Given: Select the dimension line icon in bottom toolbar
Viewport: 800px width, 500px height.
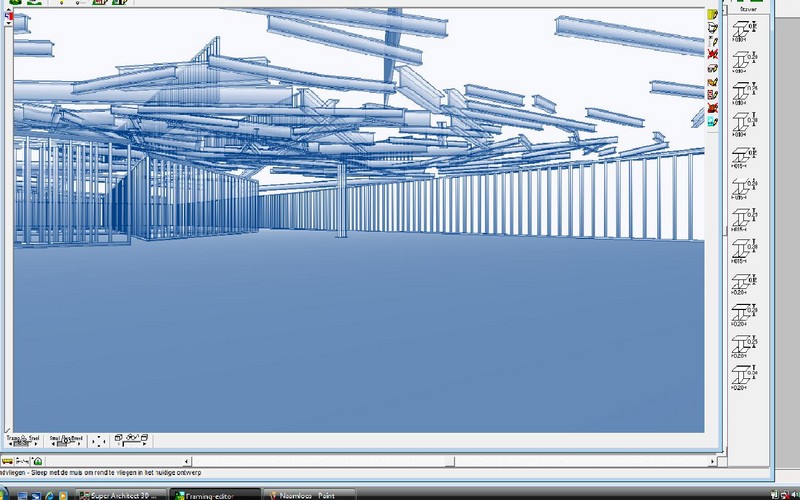Looking at the screenshot, I should (22, 461).
